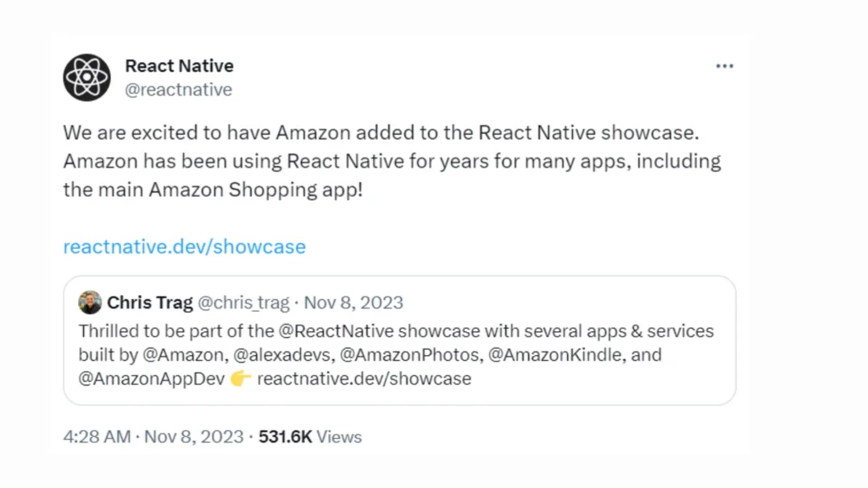
Task: Select the React Native display name
Action: point(179,65)
